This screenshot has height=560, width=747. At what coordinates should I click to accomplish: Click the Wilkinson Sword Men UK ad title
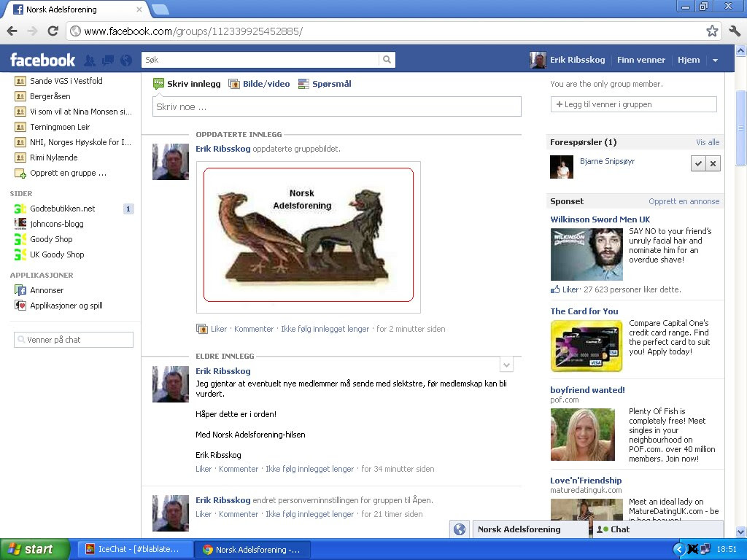pyautogui.click(x=600, y=219)
